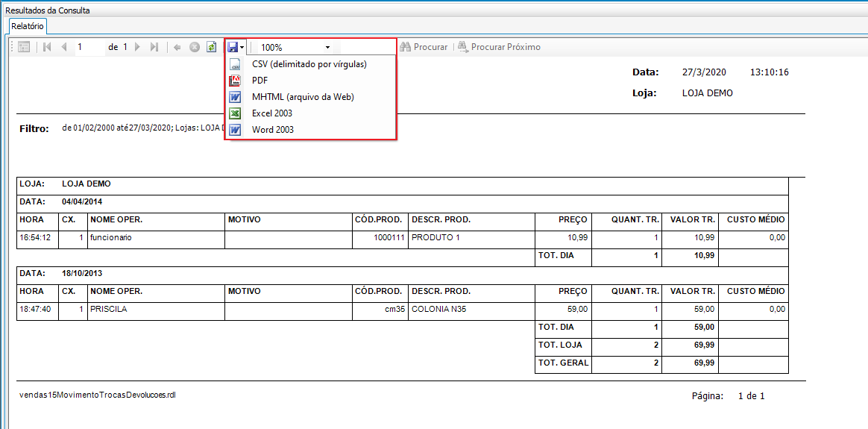This screenshot has width=868, height=429.
Task: Refresh the report
Action: point(212,48)
